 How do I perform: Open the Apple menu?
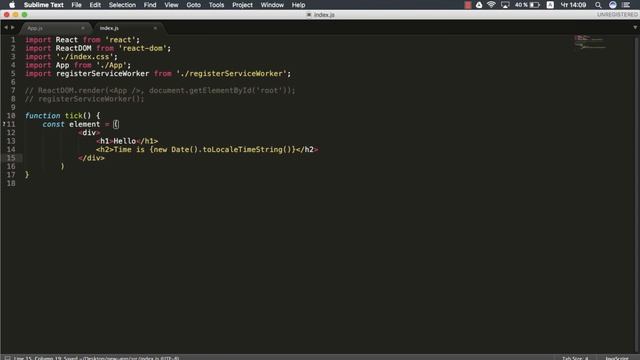coord(12,5)
